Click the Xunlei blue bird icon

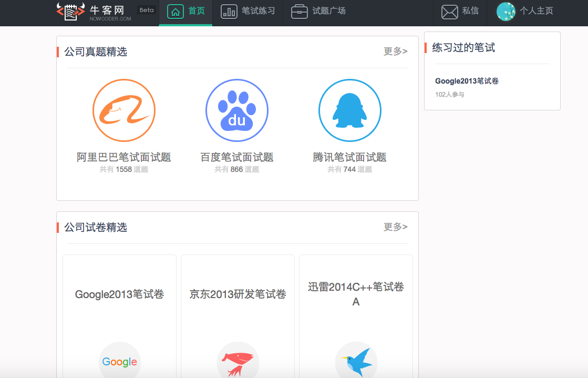pos(356,362)
